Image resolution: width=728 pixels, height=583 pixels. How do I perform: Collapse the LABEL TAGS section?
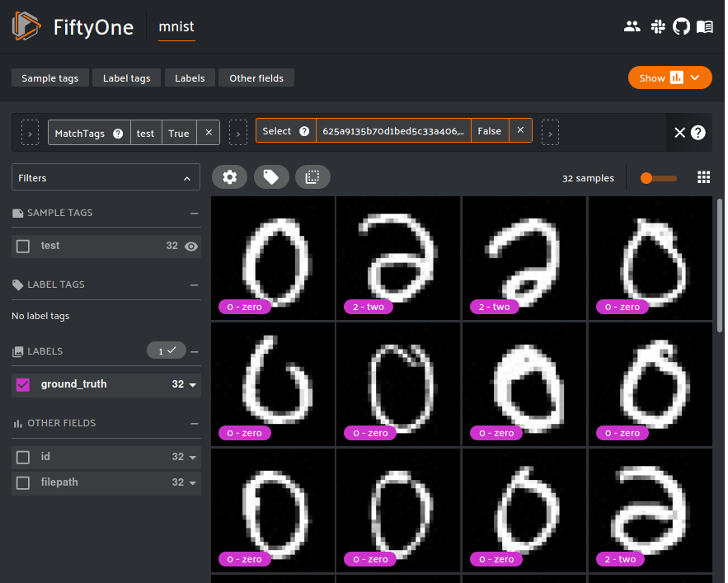point(194,284)
